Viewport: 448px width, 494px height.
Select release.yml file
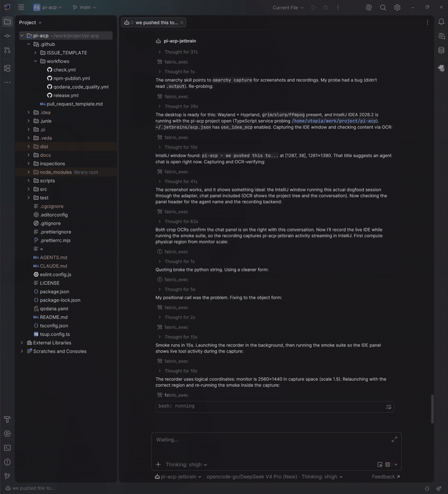63,95
